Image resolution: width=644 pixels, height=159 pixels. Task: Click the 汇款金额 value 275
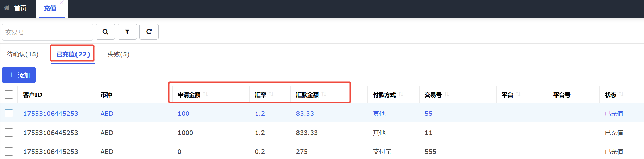tap(302, 151)
